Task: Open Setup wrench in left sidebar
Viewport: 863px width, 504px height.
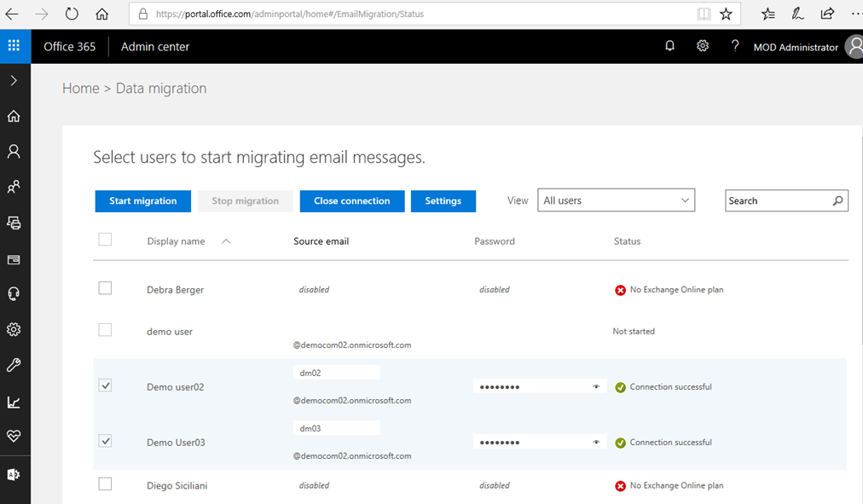Action: point(14,365)
